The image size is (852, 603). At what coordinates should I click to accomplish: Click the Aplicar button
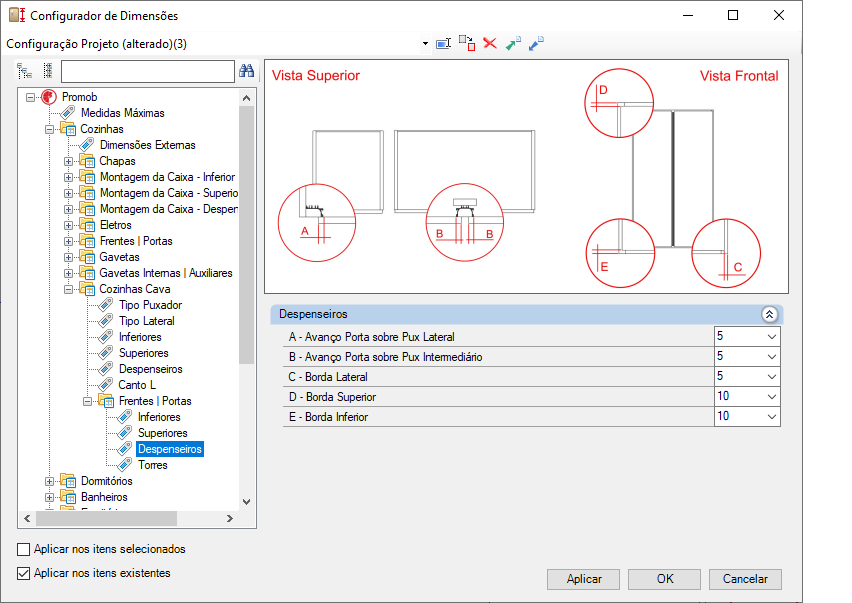584,579
